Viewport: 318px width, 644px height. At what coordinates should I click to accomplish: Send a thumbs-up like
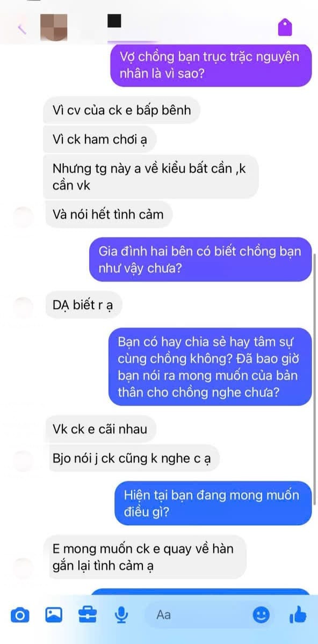point(298,615)
